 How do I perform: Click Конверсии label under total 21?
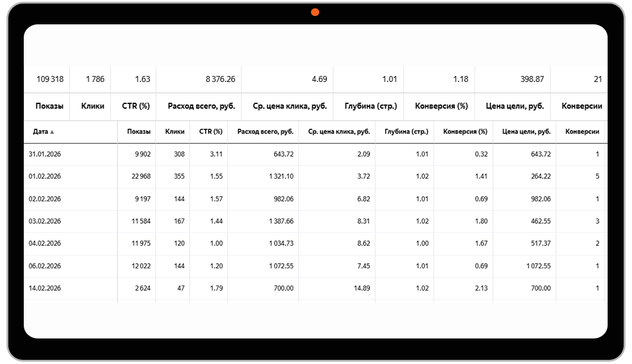(x=581, y=106)
